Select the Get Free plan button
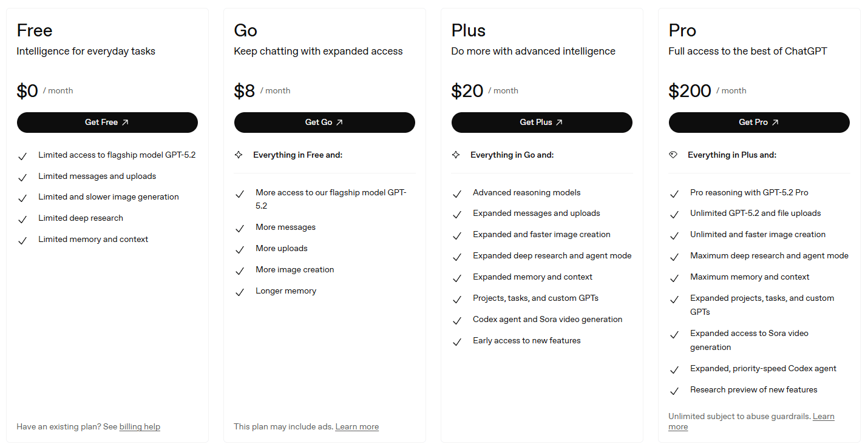 pyautogui.click(x=107, y=123)
